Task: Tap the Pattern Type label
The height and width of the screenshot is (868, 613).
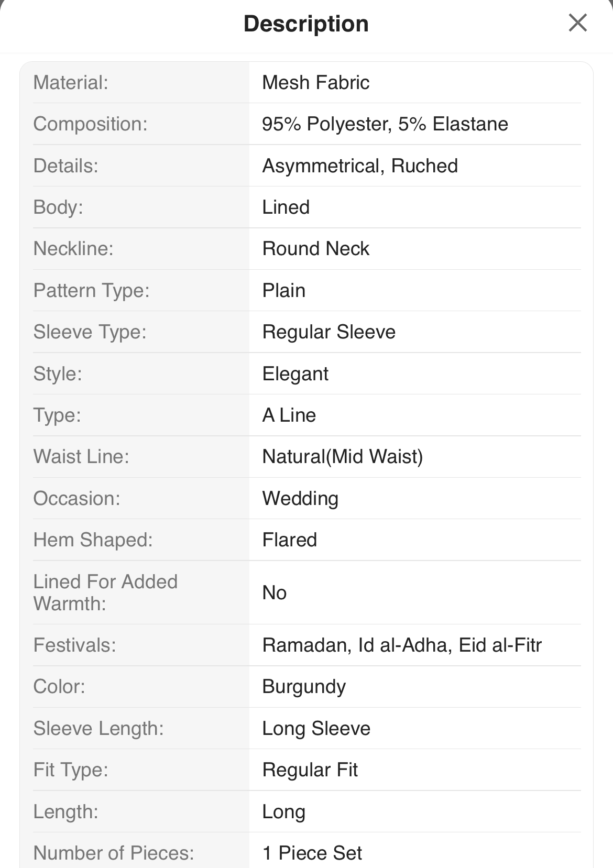Action: click(91, 290)
